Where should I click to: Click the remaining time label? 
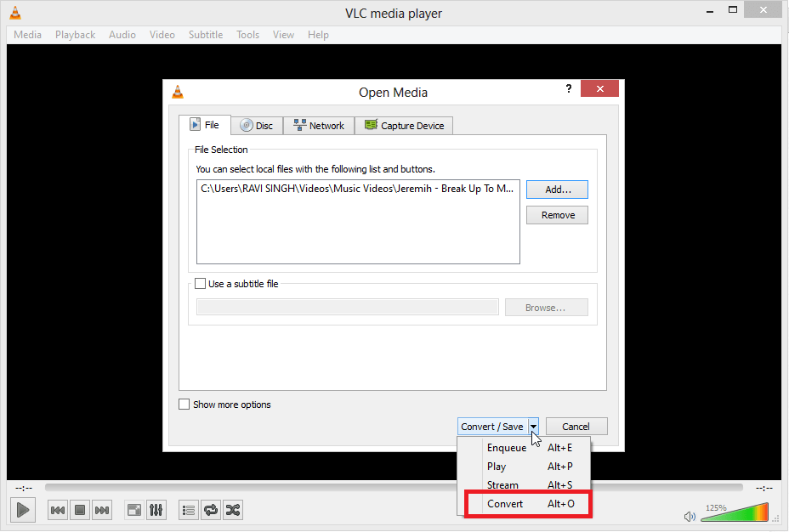[763, 488]
